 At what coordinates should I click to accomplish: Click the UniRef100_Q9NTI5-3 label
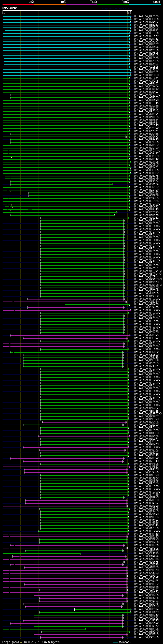(148, 285)
